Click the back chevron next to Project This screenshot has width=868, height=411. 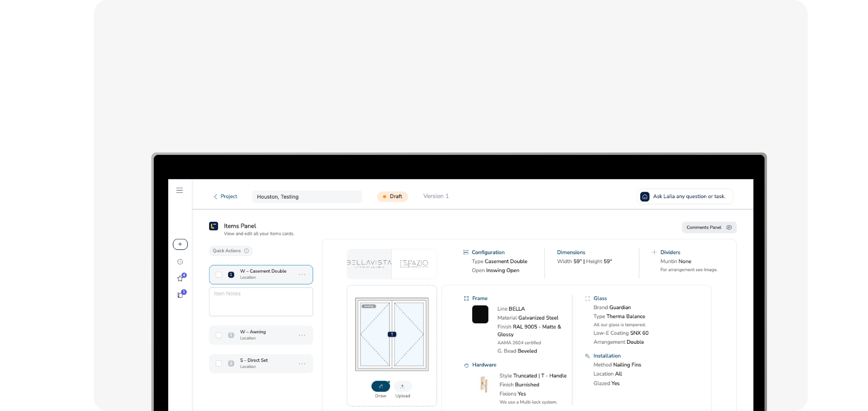[215, 196]
